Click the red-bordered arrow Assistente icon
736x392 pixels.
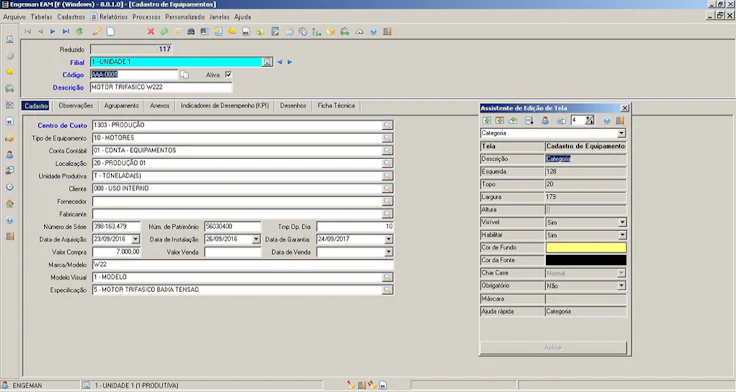pyautogui.click(x=499, y=121)
